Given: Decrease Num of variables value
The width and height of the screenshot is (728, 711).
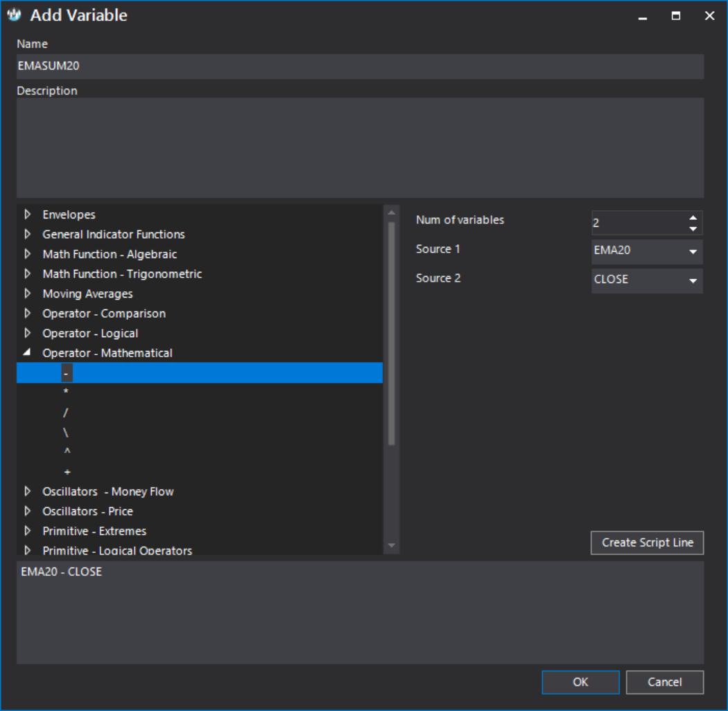Looking at the screenshot, I should click(x=693, y=228).
